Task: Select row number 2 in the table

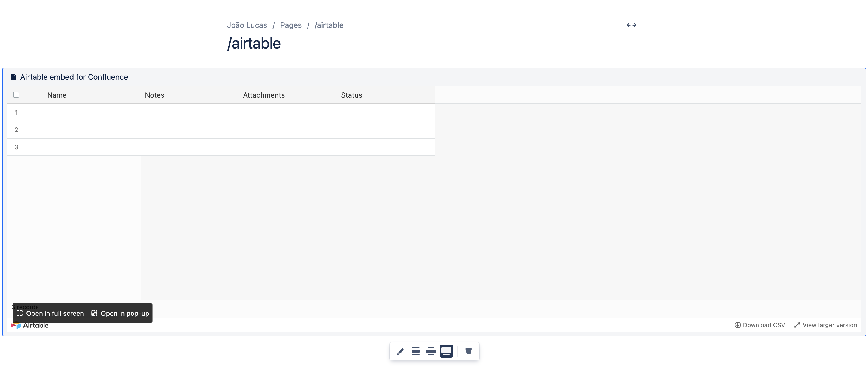Action: 16,130
